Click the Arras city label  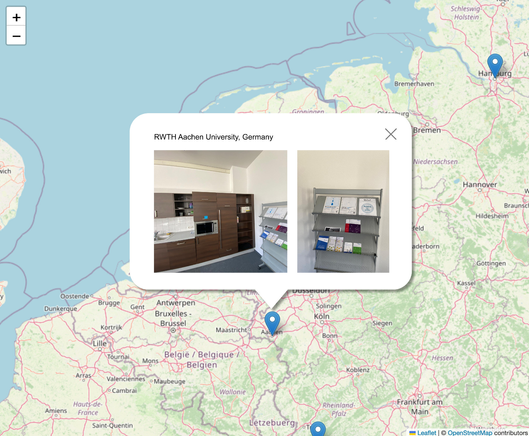(x=83, y=375)
